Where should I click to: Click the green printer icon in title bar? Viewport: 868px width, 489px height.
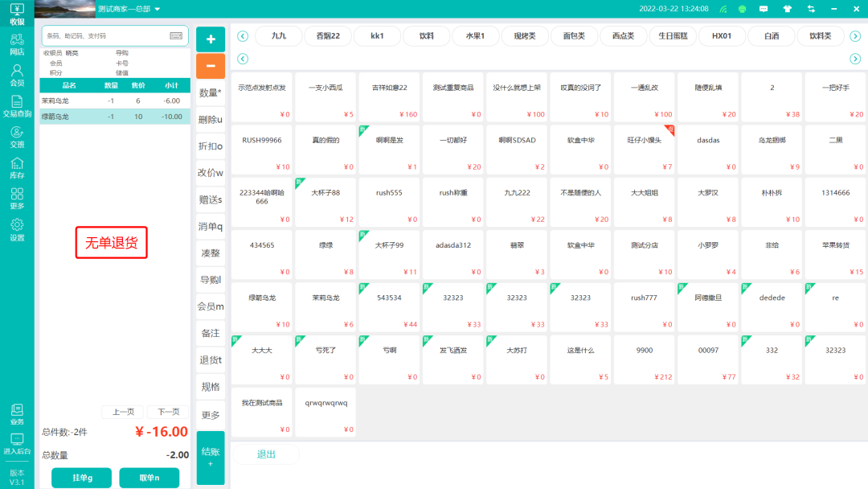(x=743, y=9)
